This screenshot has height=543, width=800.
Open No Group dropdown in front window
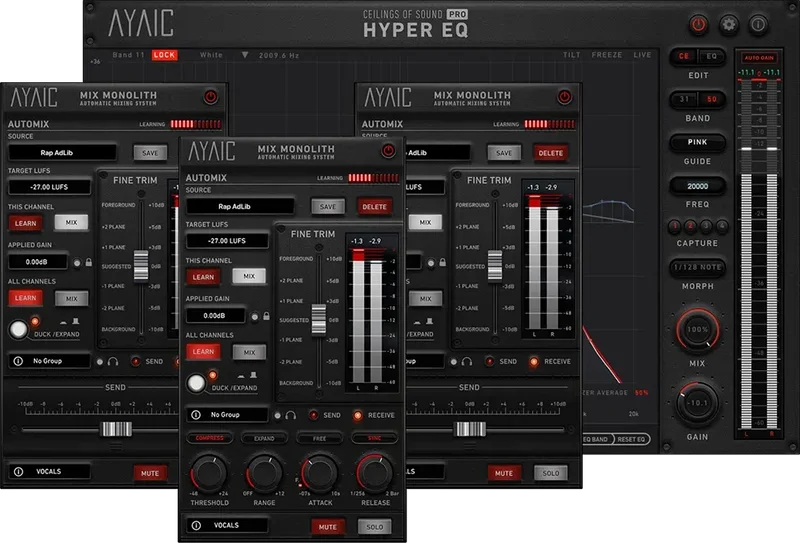227,415
